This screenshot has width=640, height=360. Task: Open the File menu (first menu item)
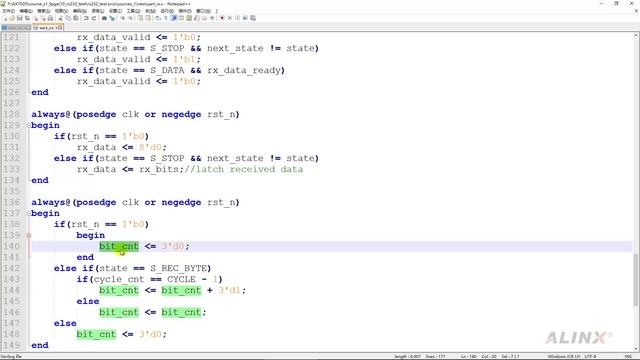(x=8, y=11)
